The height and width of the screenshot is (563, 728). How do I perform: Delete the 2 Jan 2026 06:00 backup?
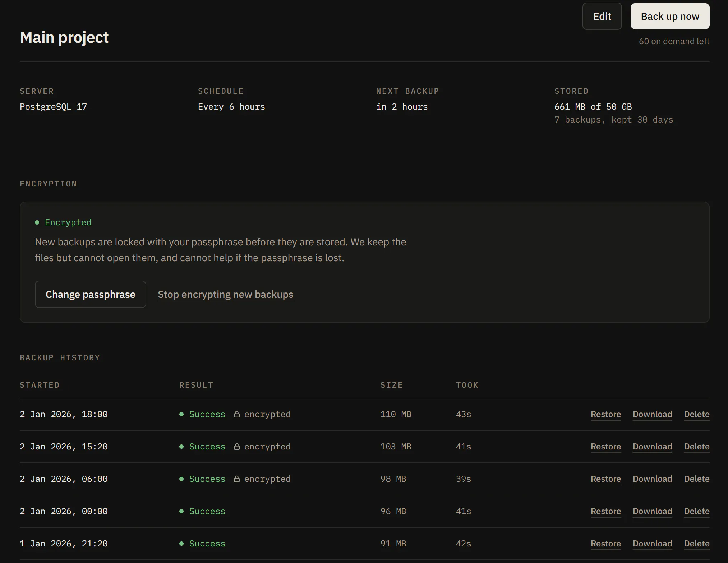tap(696, 479)
